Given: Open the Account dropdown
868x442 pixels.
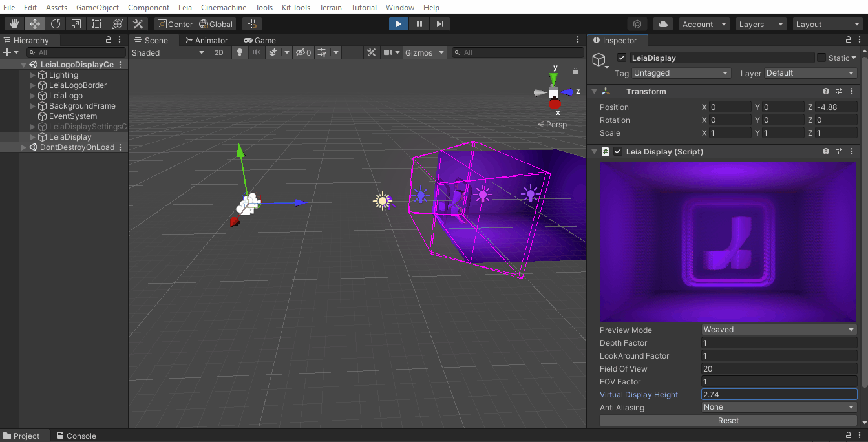Looking at the screenshot, I should 705,24.
